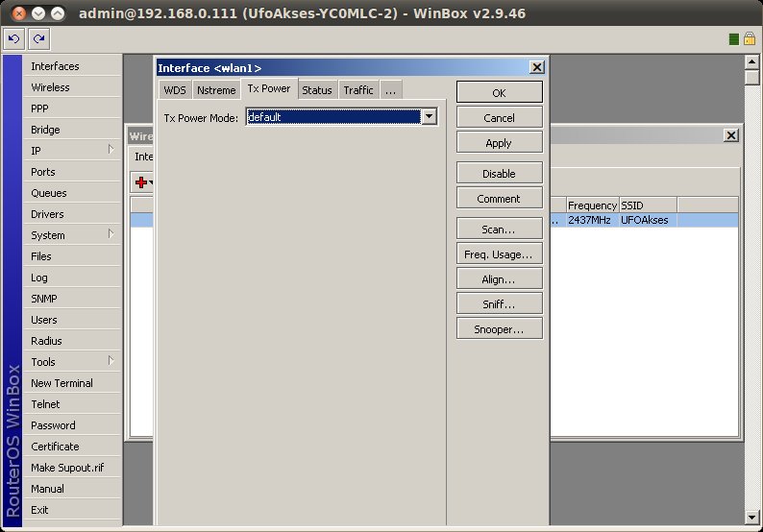Open the Drivers menu item
This screenshot has width=763, height=532.
pyautogui.click(x=72, y=214)
